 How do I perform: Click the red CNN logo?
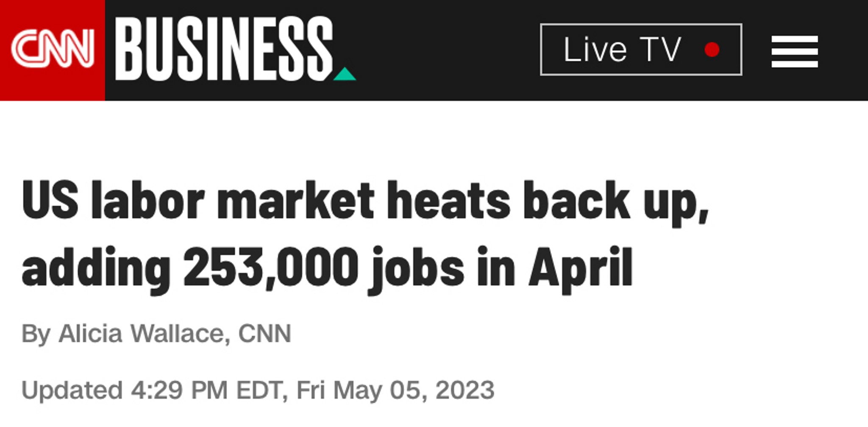tap(53, 50)
